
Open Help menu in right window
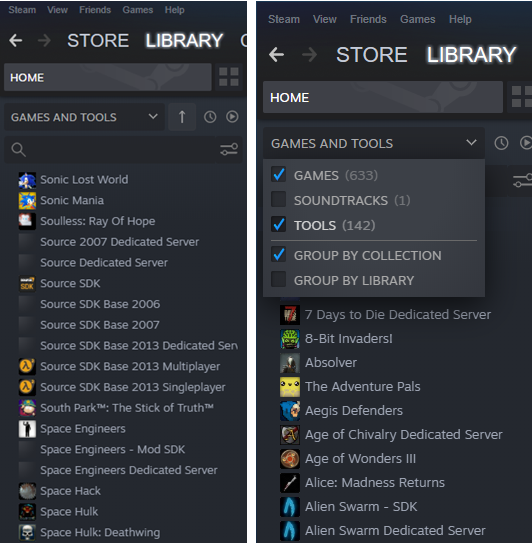460,19
